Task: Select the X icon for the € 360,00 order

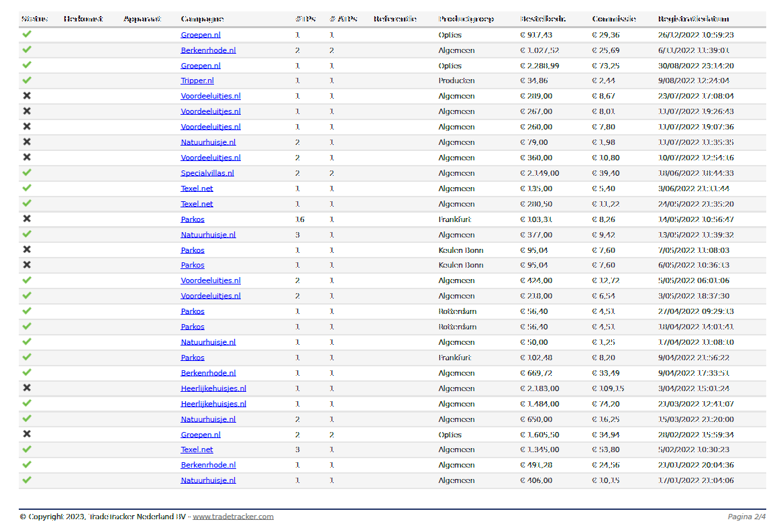Action: click(27, 157)
